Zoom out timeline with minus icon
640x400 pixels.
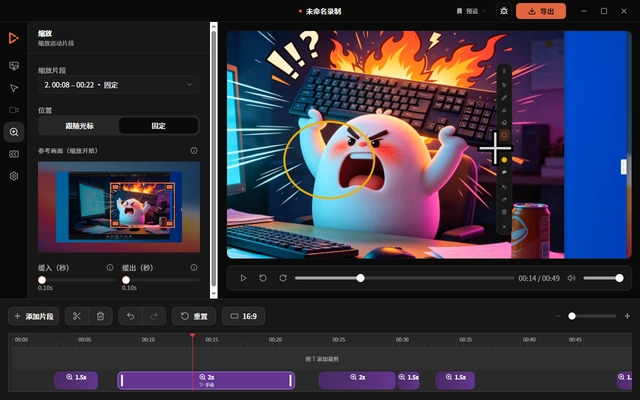coord(558,316)
